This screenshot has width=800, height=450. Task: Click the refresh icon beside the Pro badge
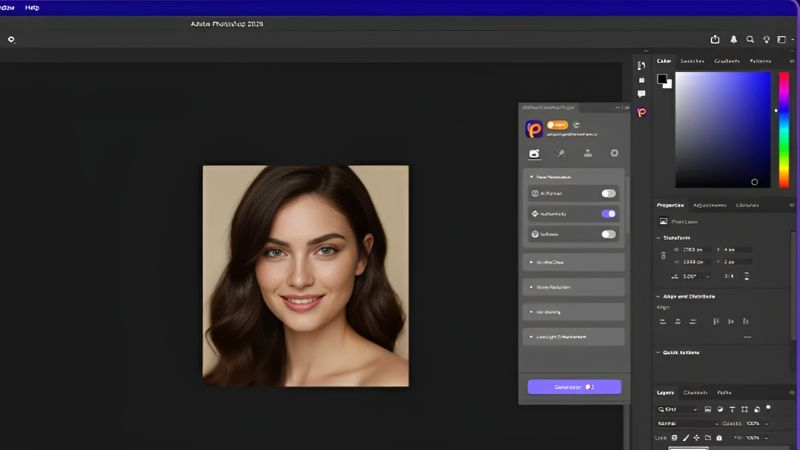coord(576,125)
